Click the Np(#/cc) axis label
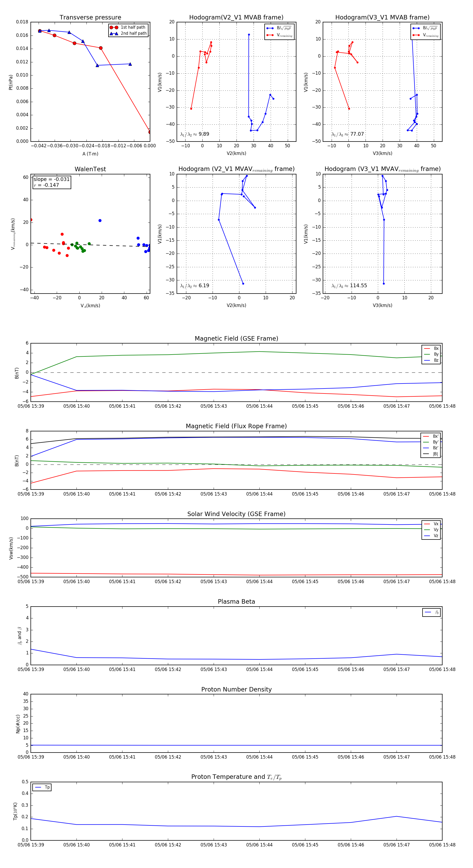 (x=18, y=724)
